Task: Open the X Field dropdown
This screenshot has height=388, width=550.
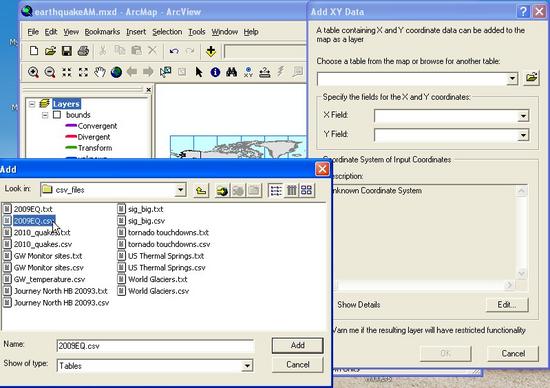Action: click(523, 116)
